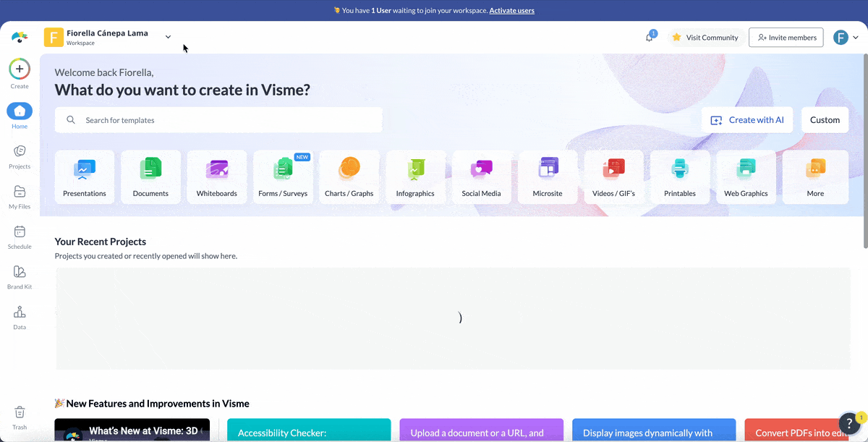Go to Home in sidebar
The height and width of the screenshot is (442, 868).
pyautogui.click(x=20, y=116)
